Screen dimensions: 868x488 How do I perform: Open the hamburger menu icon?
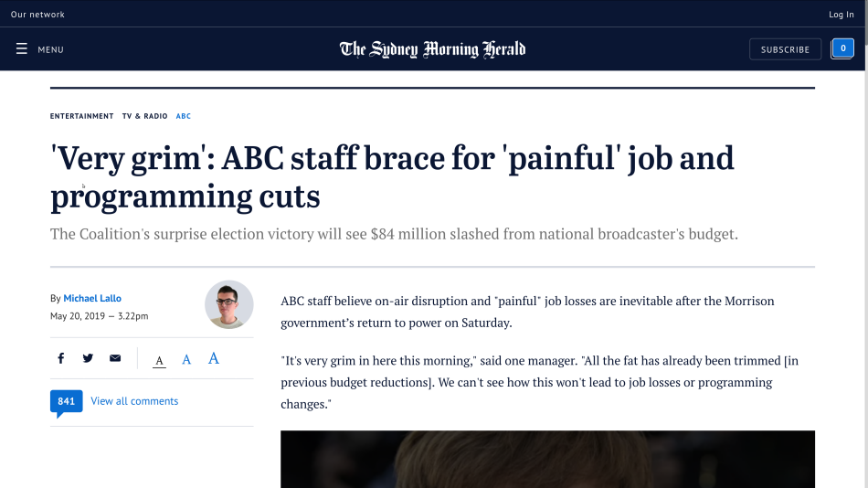coord(22,49)
